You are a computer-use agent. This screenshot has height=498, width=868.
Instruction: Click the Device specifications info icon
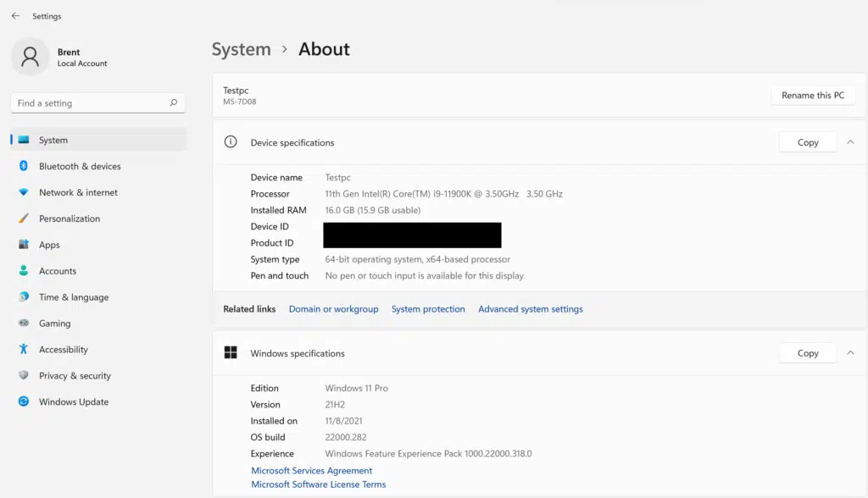click(x=231, y=142)
